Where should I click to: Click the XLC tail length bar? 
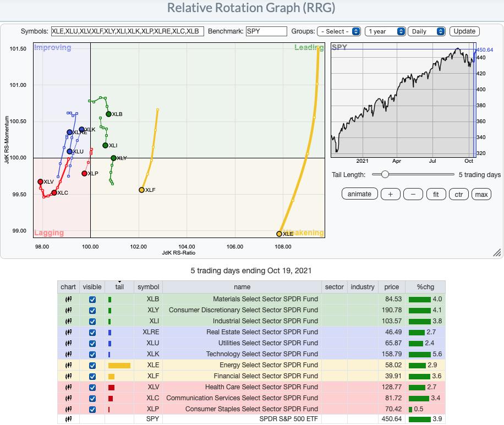coord(111,399)
